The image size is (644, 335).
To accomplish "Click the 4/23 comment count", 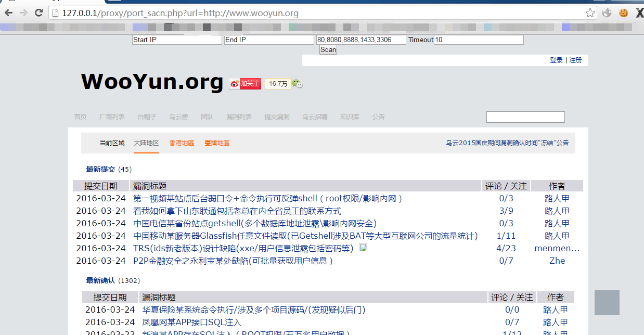I will pos(506,248).
